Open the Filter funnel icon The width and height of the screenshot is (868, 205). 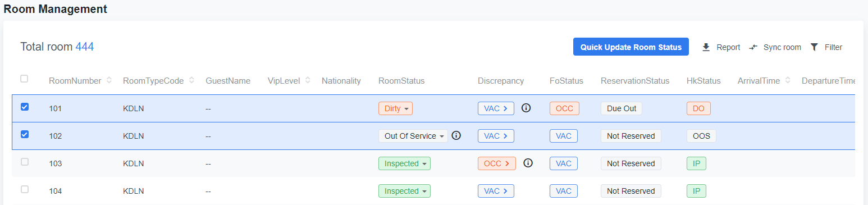814,47
